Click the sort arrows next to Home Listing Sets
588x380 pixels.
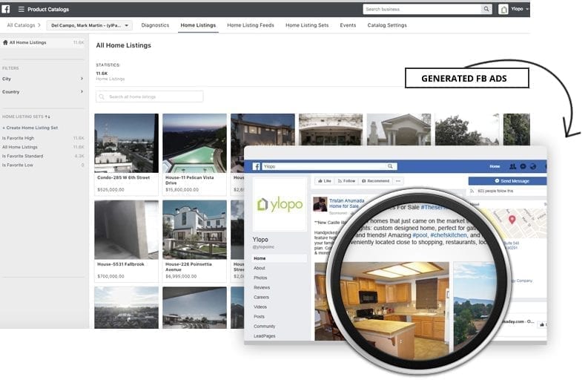click(47, 117)
